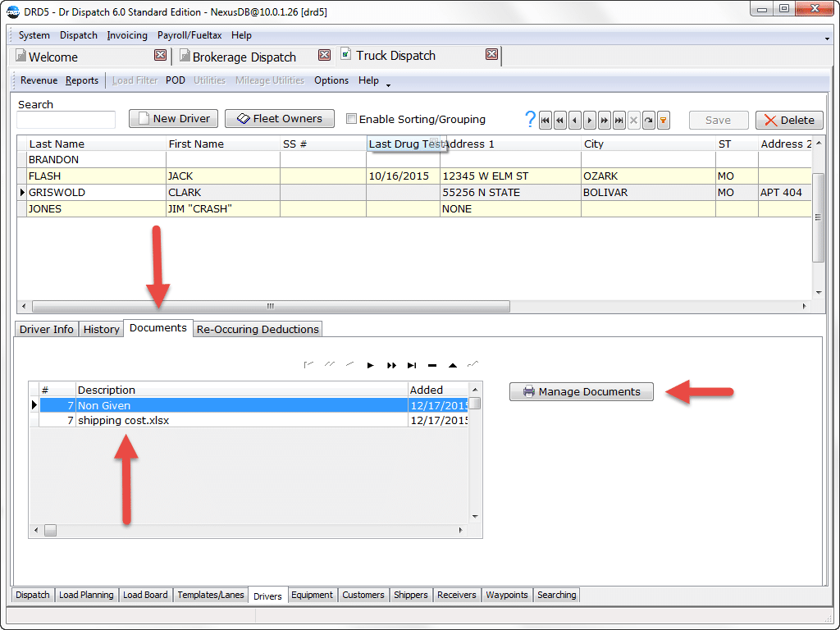The height and width of the screenshot is (630, 840).
Task: Jump to first record in driver navigator
Action: (545, 120)
